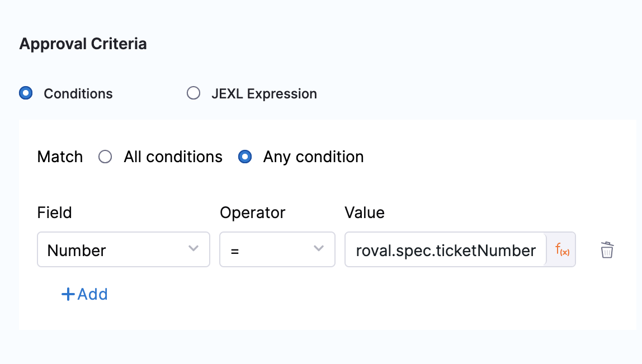Image resolution: width=642 pixels, height=364 pixels.
Task: Click the All conditions label text
Action: click(x=173, y=157)
